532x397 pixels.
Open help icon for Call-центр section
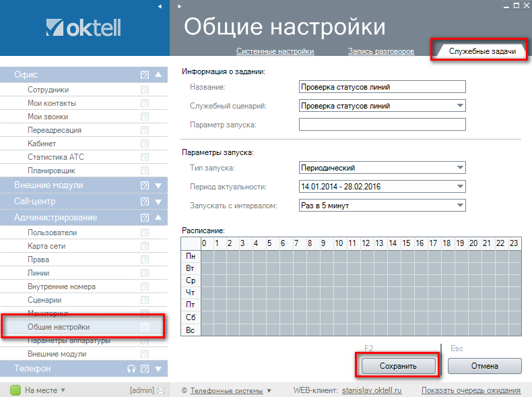(x=144, y=202)
